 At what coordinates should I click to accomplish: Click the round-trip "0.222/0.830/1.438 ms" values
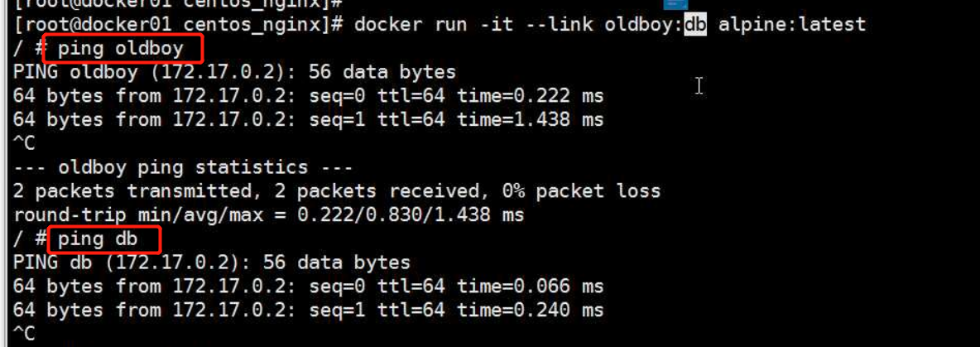coord(411,215)
